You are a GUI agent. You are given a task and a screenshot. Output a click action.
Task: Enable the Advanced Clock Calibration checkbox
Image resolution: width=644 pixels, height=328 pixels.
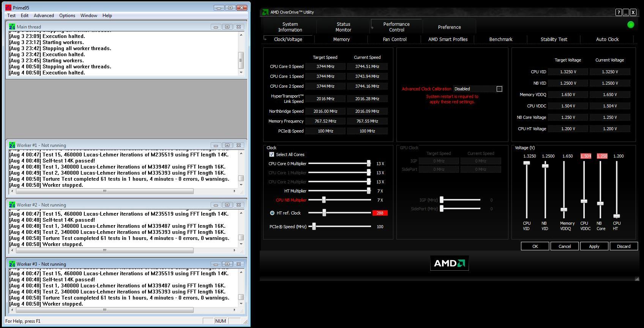click(x=499, y=89)
